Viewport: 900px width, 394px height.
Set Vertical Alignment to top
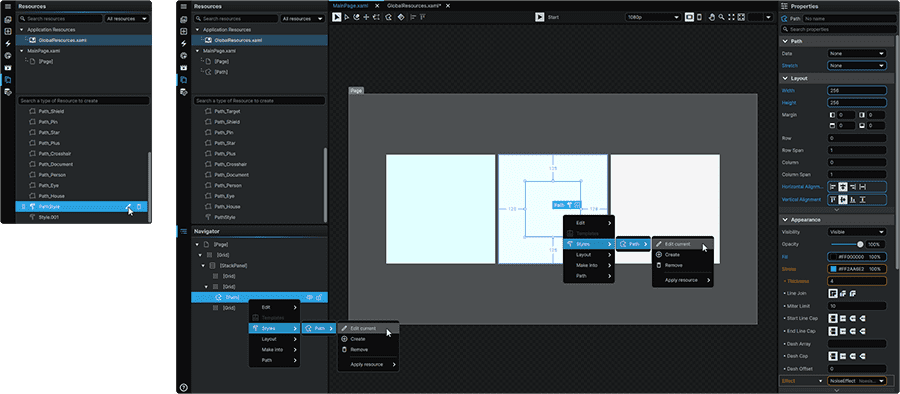pyautogui.click(x=833, y=199)
